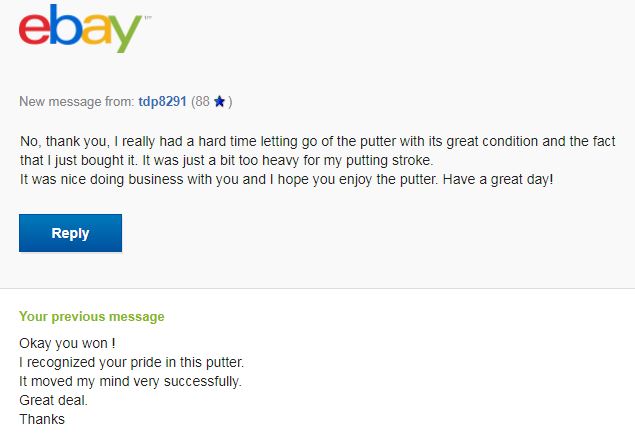
Task: Open the tdp8291 sender profile link
Action: tap(162, 102)
